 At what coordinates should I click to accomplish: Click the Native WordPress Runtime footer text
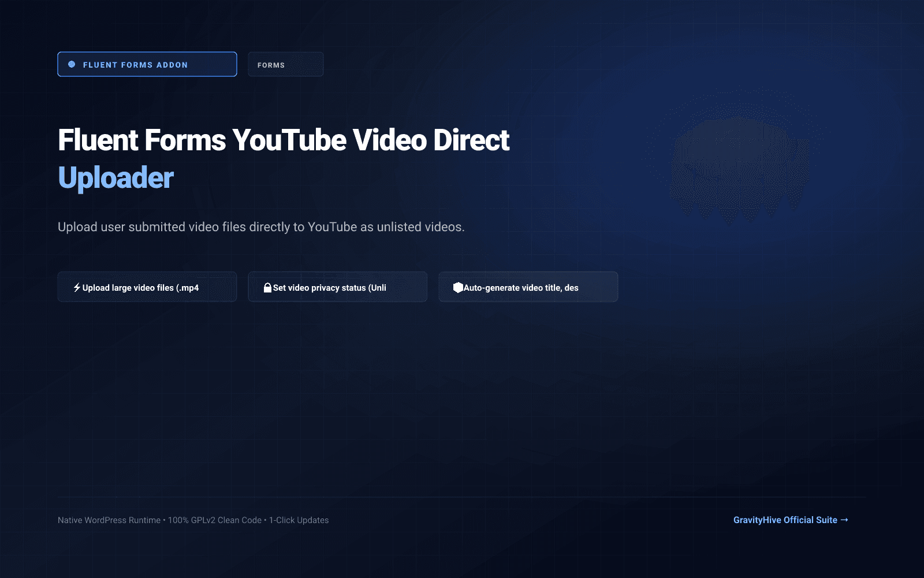point(193,520)
